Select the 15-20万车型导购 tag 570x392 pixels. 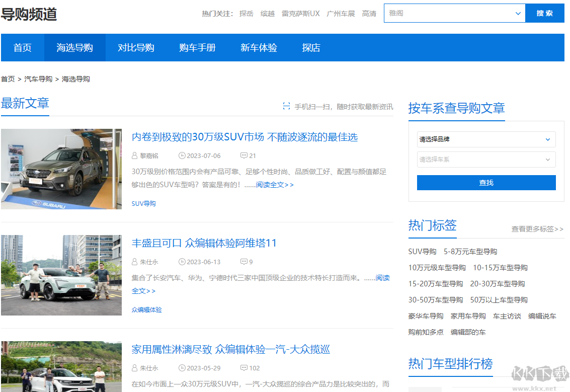[435, 284]
